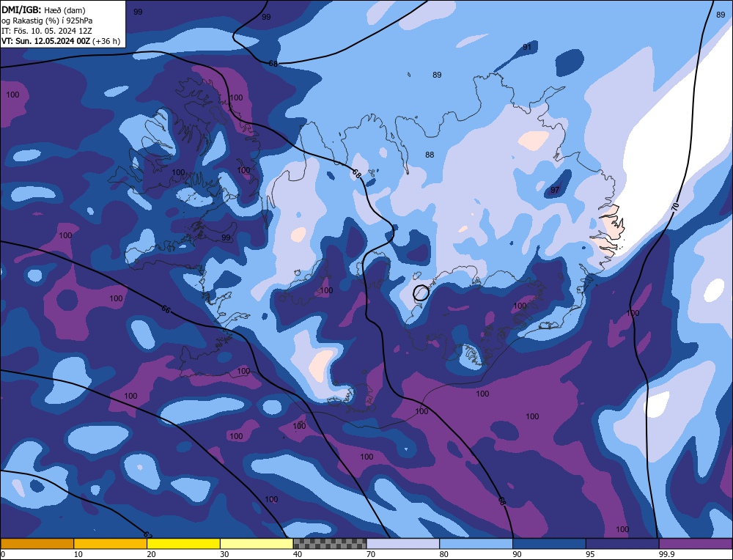
Task: Select the bright yellow 20–30 legend swatch
Action: tap(183, 543)
